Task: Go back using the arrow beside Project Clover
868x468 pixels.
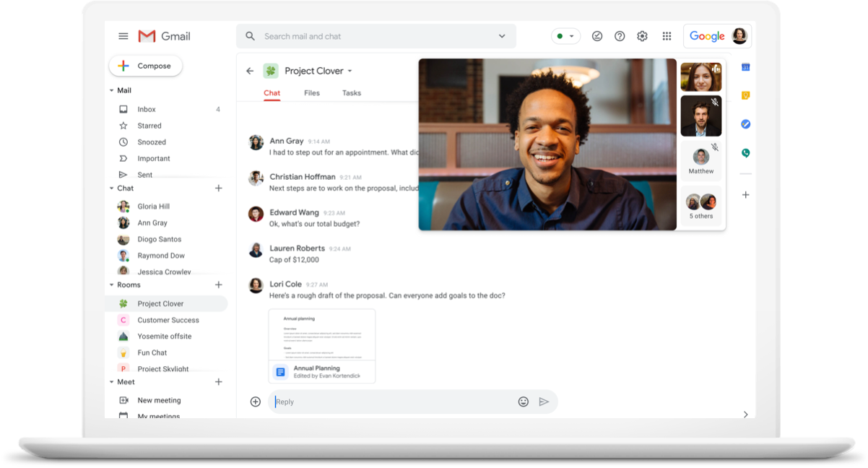Action: pos(250,71)
